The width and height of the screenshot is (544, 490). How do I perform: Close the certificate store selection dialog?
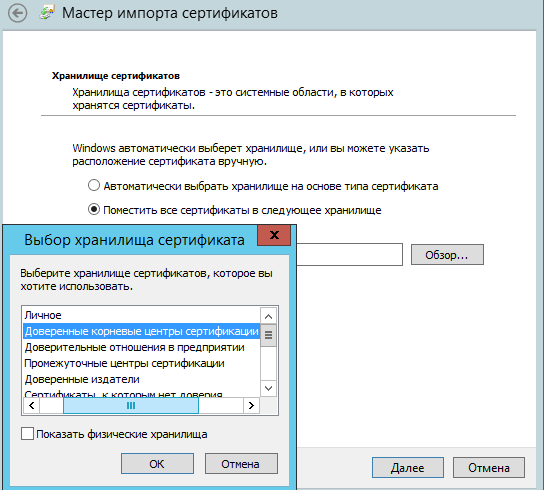tap(274, 235)
